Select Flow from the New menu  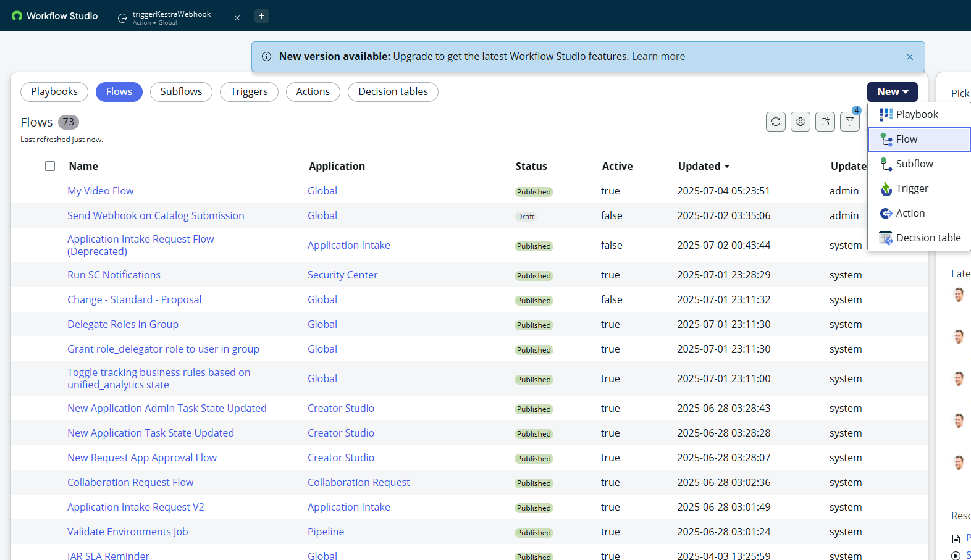click(906, 139)
